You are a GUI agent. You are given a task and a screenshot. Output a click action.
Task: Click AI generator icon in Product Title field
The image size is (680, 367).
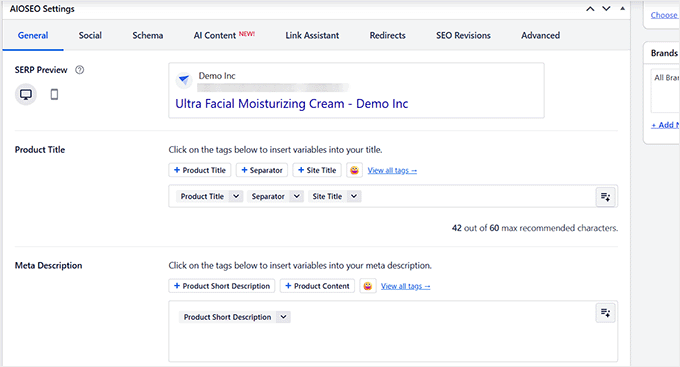click(605, 197)
